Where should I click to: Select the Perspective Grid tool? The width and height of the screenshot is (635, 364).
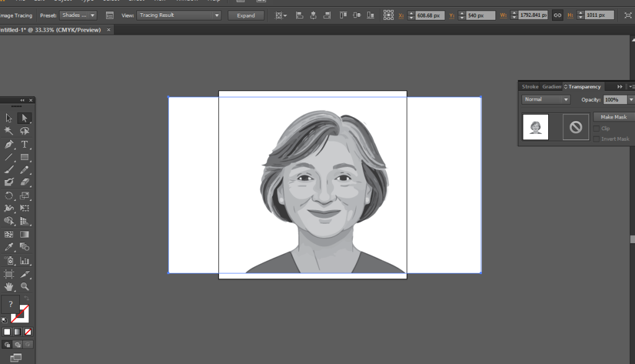click(24, 221)
